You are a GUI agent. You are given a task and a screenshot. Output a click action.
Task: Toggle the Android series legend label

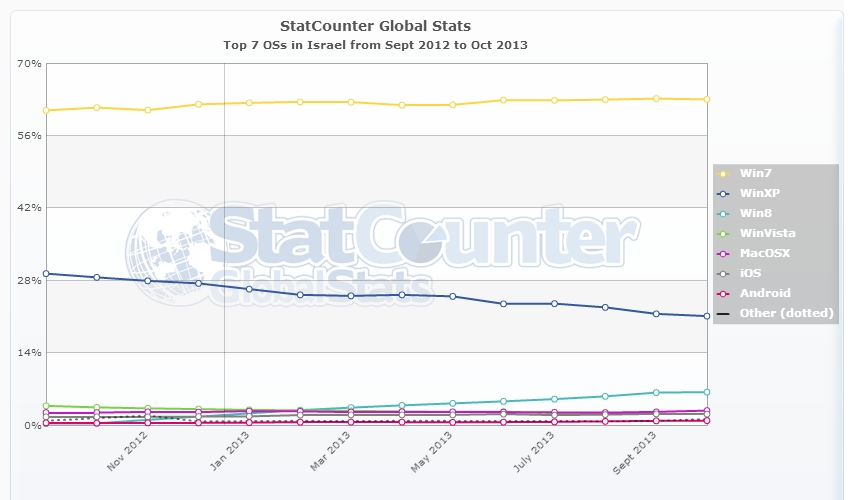[765, 293]
